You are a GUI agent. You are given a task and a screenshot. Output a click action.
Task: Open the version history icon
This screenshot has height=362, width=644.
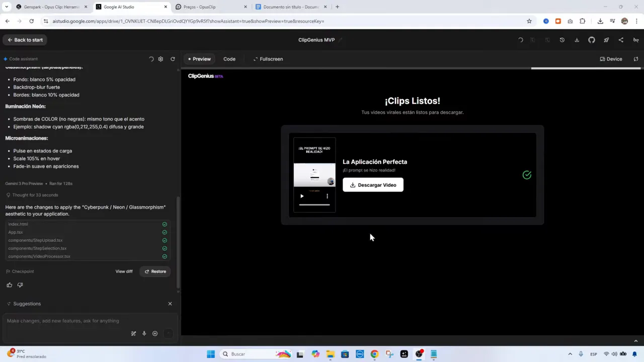tap(562, 40)
